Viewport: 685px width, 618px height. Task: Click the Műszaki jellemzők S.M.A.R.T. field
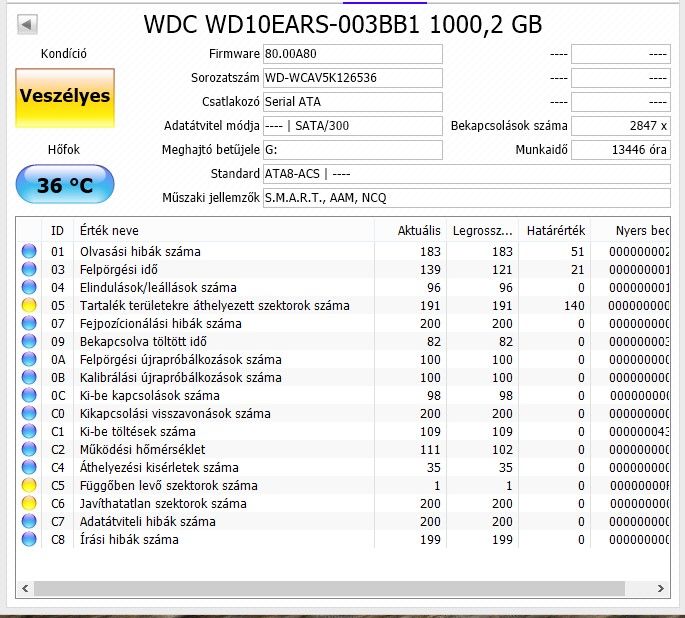click(x=467, y=198)
